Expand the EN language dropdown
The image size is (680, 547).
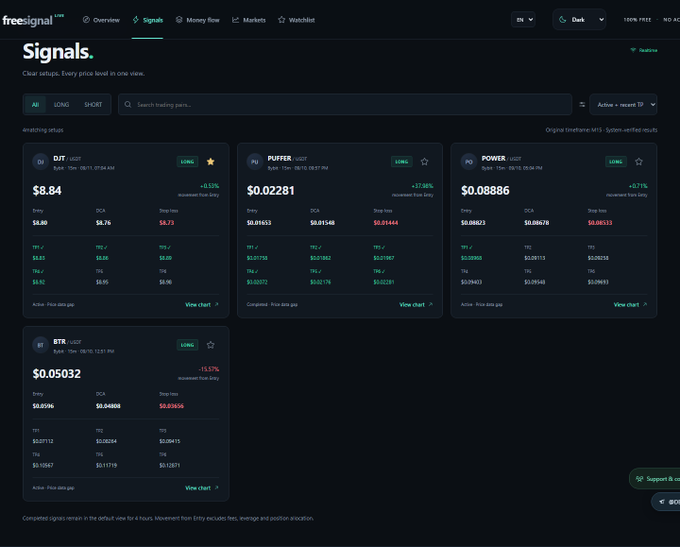coord(523,20)
